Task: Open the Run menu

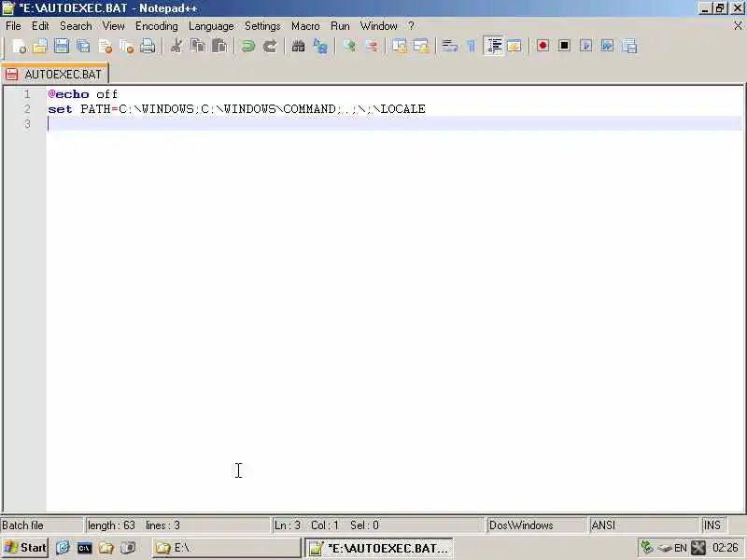Action: [340, 26]
